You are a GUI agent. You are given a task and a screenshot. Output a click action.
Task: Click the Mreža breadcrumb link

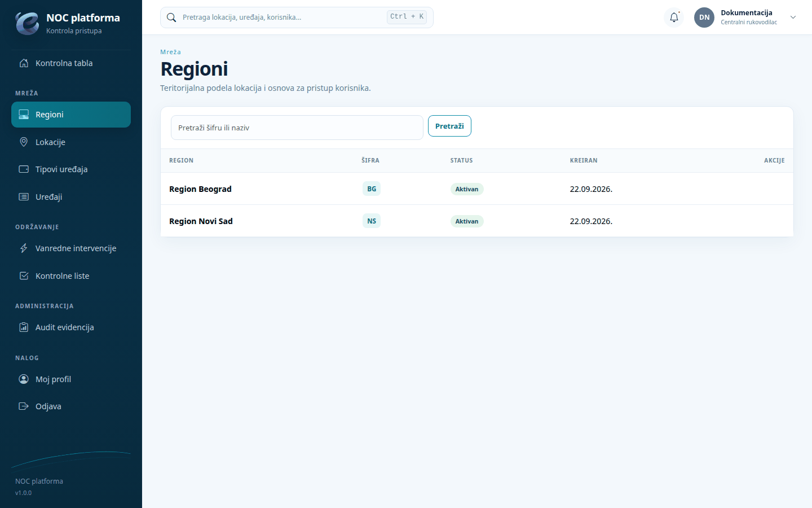(170, 52)
